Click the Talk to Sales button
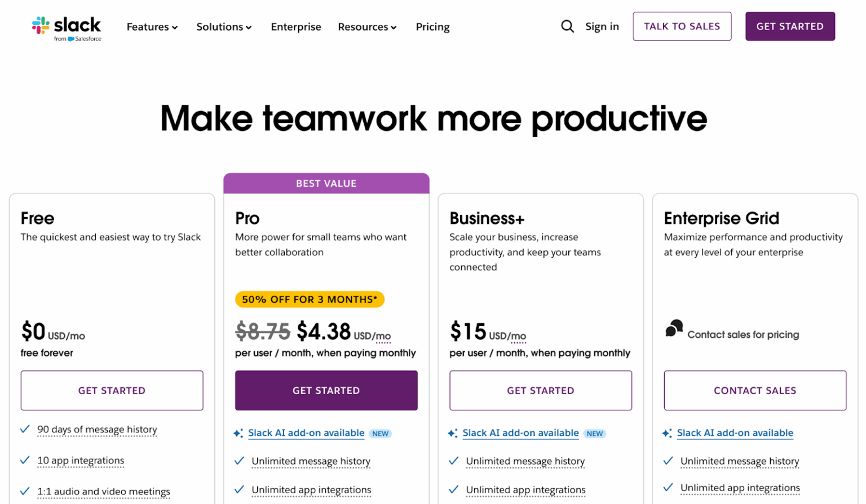Viewport: 866px width, 504px height. click(681, 26)
